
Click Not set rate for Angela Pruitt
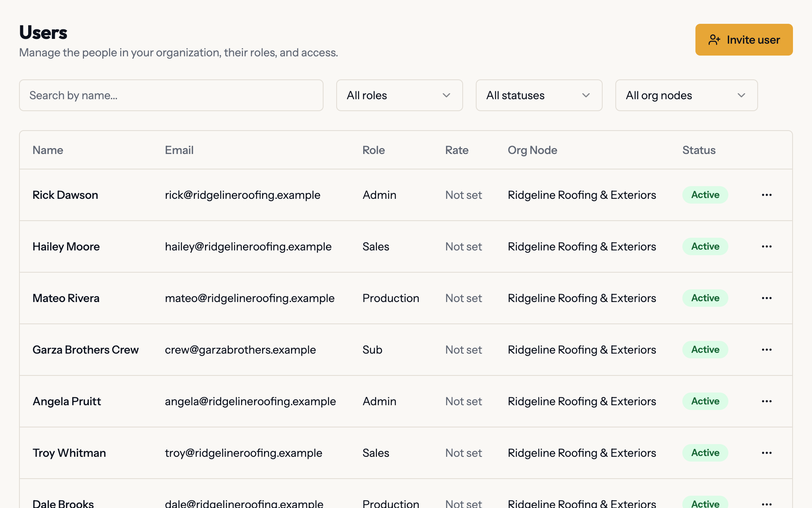[463, 401]
